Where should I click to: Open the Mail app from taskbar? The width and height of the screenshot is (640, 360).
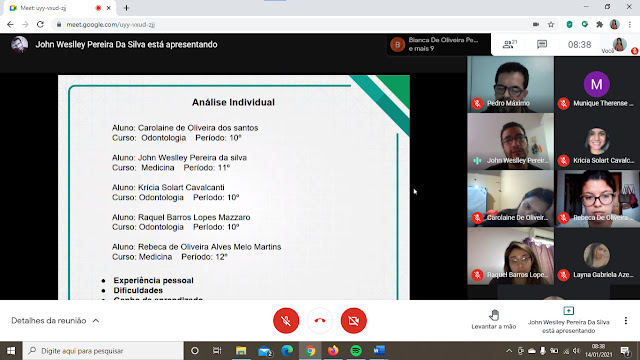[264, 351]
